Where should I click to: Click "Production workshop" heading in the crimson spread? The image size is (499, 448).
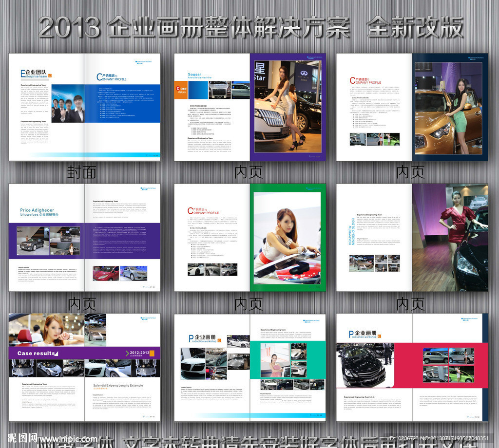click(x=363, y=334)
